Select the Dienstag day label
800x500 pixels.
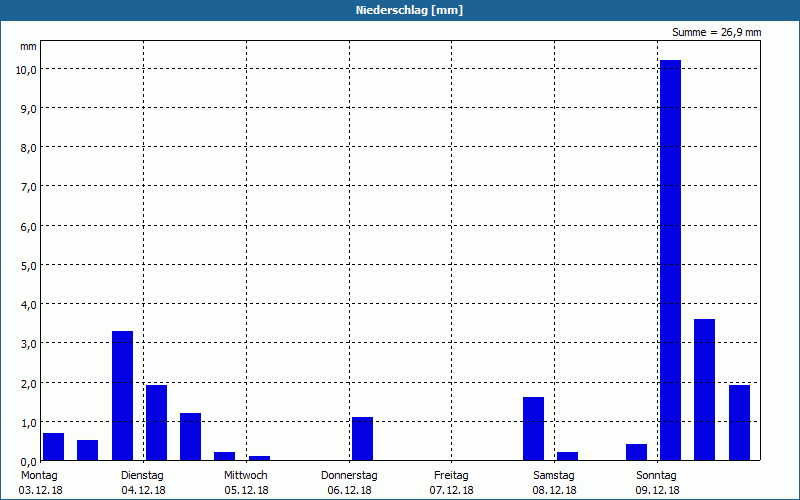[x=142, y=476]
